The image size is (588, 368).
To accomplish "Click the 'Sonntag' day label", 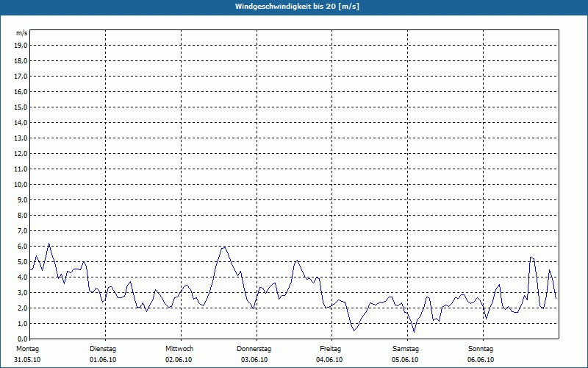I will 481,349.
